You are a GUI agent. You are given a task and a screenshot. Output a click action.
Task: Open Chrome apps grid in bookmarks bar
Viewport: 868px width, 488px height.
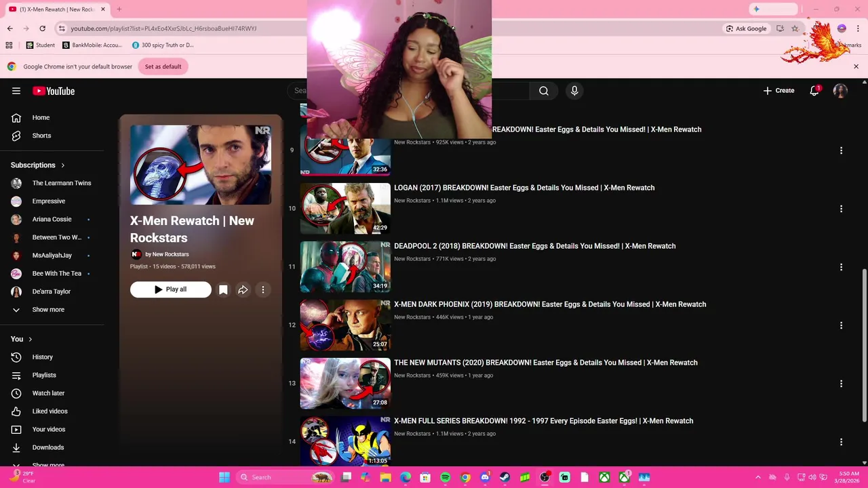9,45
